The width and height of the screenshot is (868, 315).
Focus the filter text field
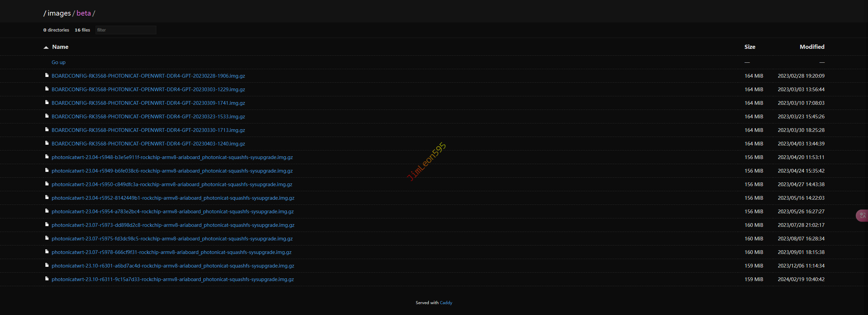pos(125,30)
